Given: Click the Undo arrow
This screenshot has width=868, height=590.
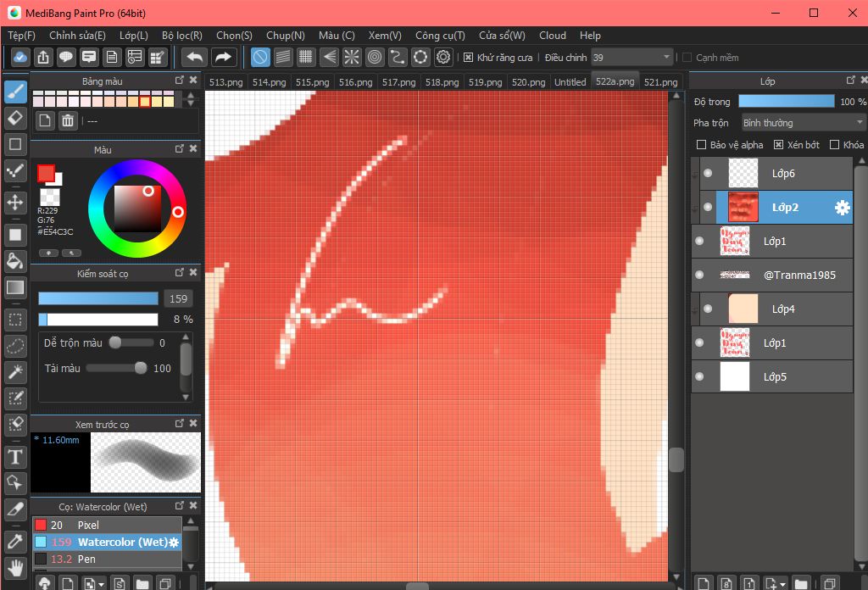Looking at the screenshot, I should 194,57.
